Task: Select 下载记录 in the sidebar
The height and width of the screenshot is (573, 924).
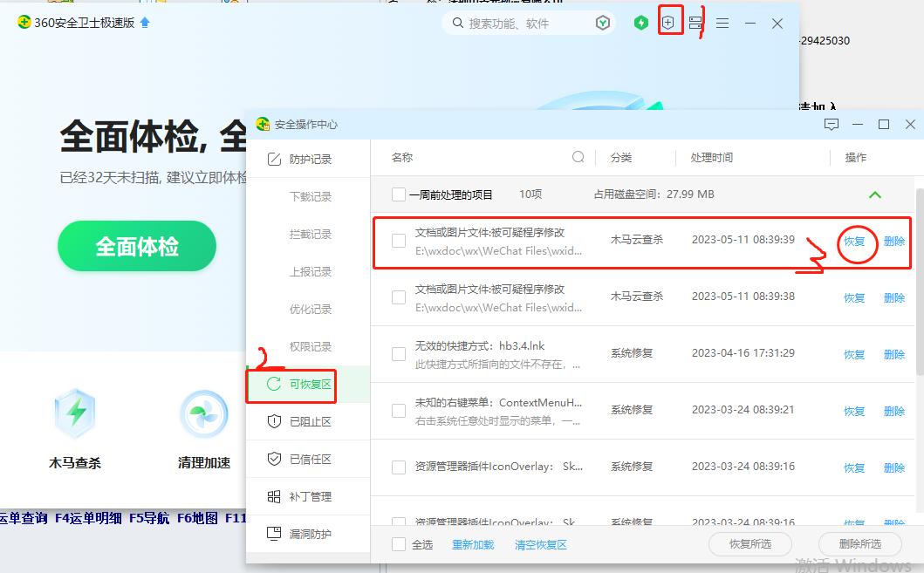Action: pyautogui.click(x=310, y=197)
